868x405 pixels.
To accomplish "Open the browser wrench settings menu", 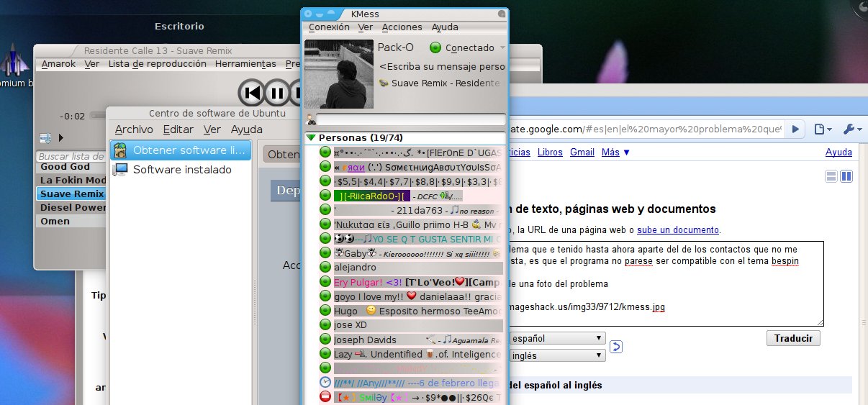I will (x=851, y=129).
